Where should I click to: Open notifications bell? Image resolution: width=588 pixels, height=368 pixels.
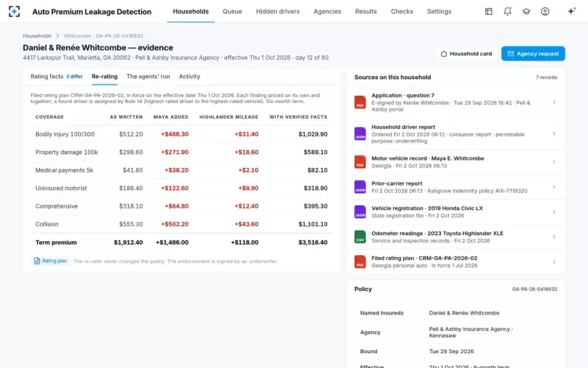pos(508,11)
